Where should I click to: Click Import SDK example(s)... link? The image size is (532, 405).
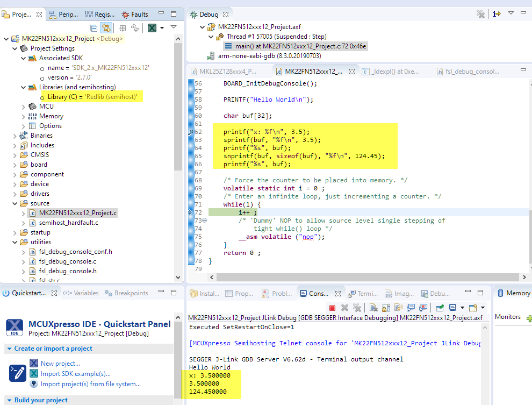click(76, 373)
